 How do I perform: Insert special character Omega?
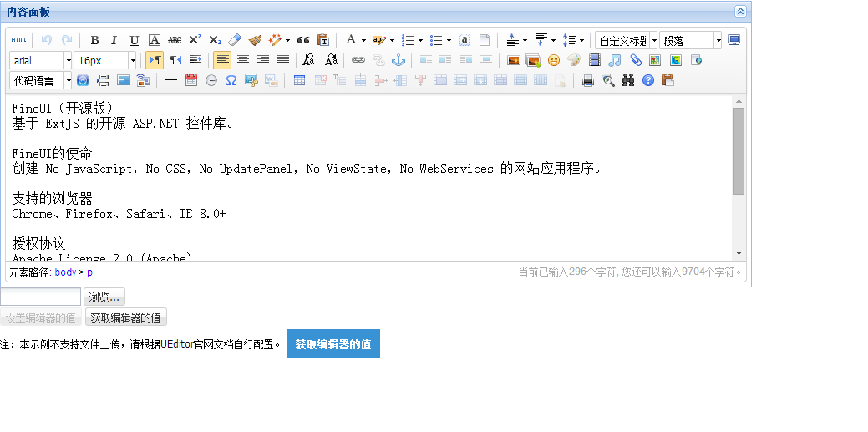pyautogui.click(x=231, y=80)
